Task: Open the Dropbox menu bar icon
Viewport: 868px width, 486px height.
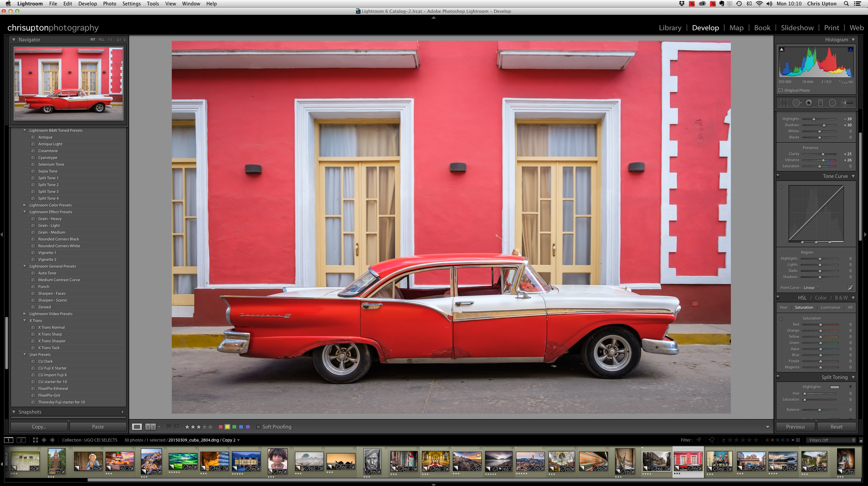Action: pos(682,4)
